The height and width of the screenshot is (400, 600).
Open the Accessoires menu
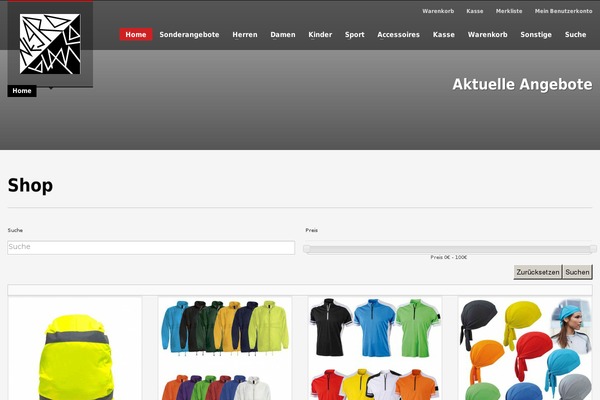click(x=398, y=34)
